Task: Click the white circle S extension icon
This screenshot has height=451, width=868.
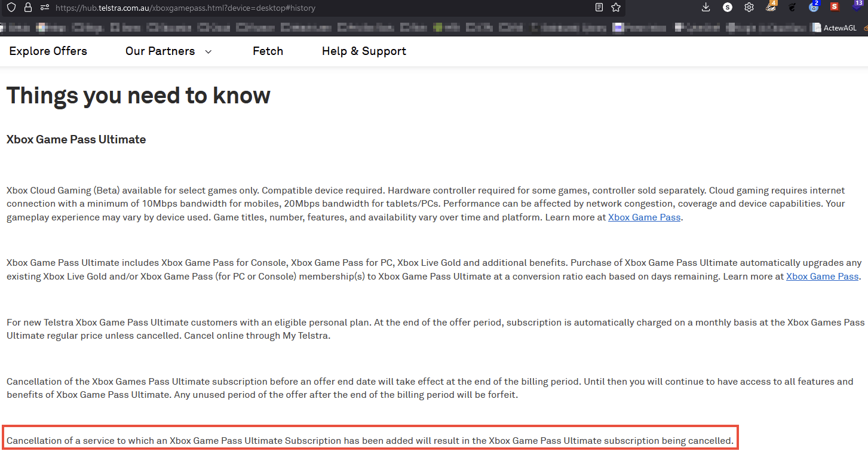Action: click(x=728, y=7)
